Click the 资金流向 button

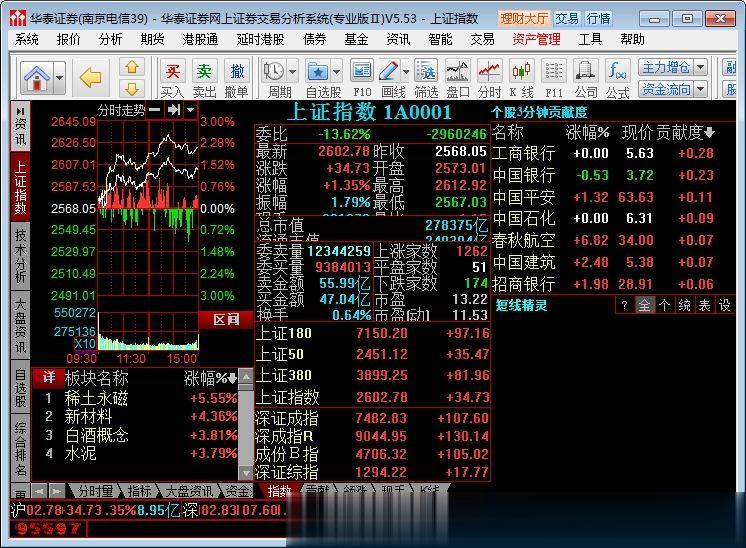coord(666,89)
